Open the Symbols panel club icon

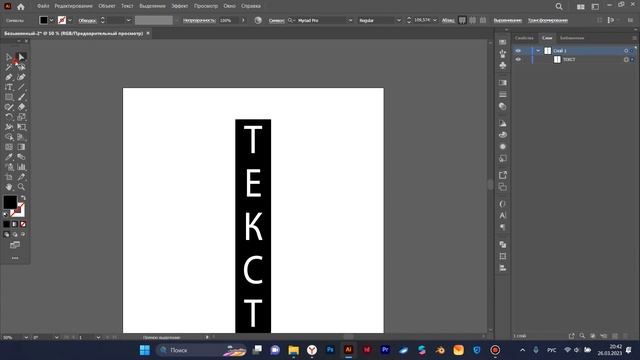[x=502, y=65]
